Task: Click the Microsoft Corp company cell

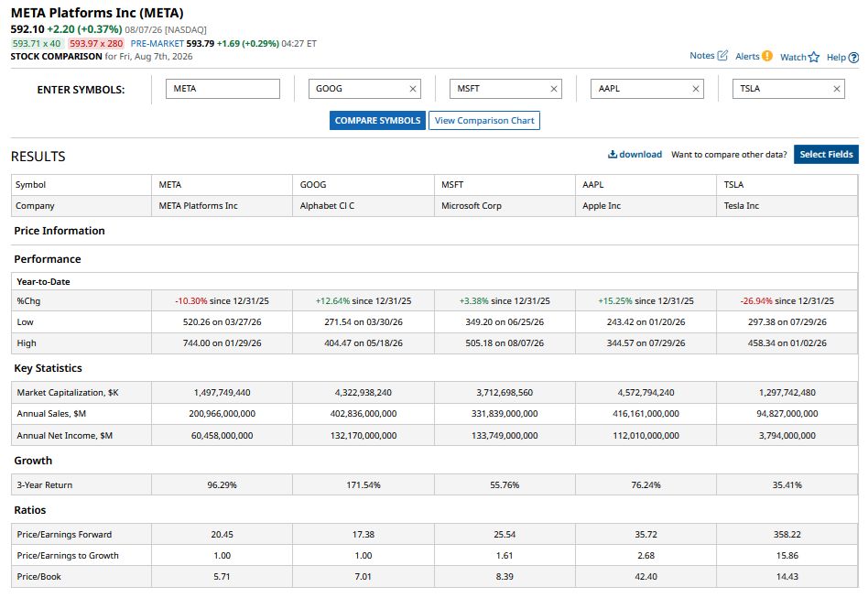Action: 505,205
